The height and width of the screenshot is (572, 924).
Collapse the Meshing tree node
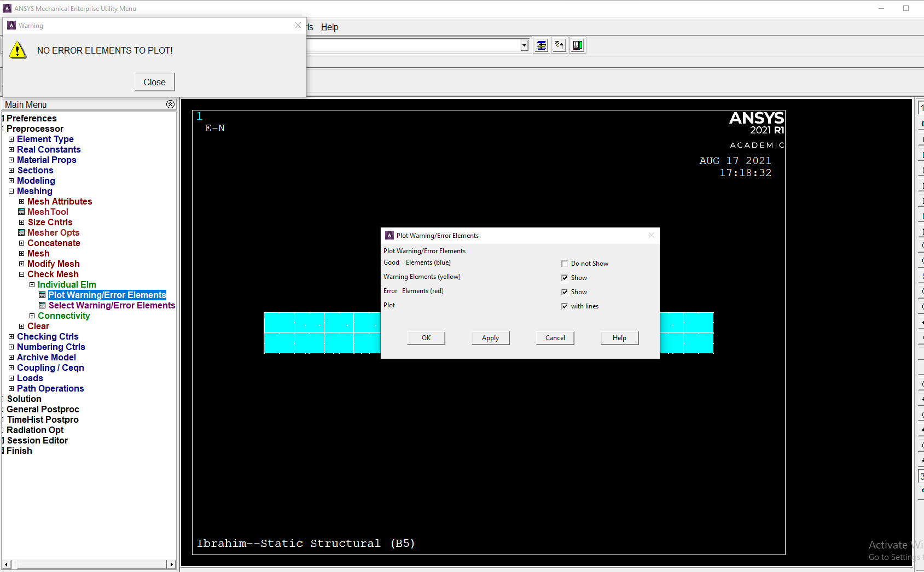click(11, 191)
